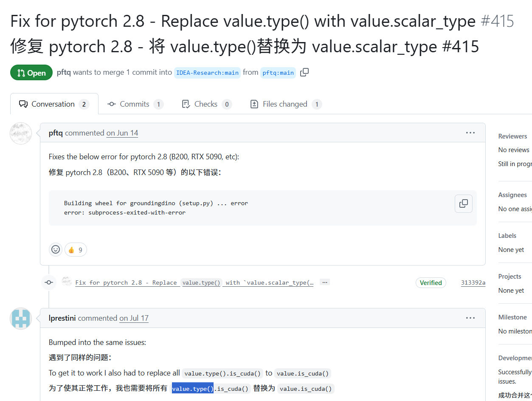Click Commits count badge 1
This screenshot has height=401, width=532.
(158, 104)
